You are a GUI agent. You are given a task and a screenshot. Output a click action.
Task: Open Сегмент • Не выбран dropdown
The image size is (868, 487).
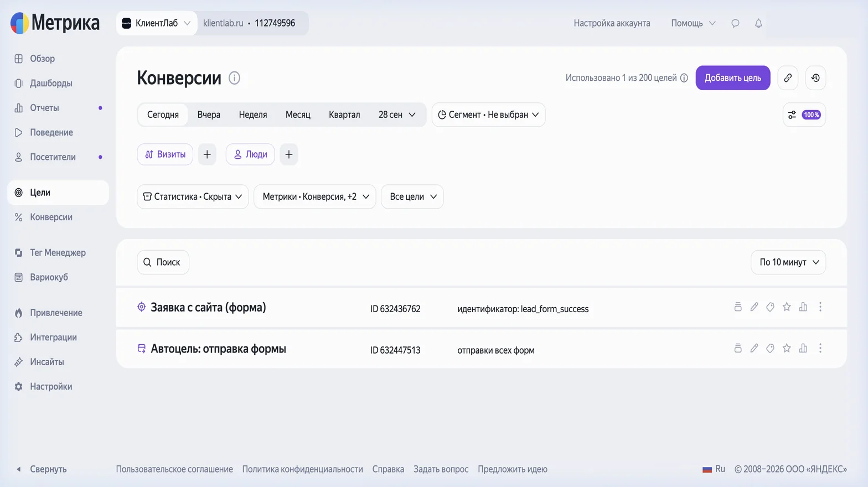(488, 115)
